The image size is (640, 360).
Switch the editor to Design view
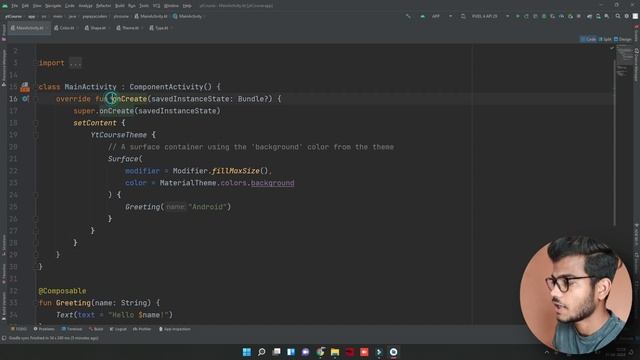tap(623, 39)
